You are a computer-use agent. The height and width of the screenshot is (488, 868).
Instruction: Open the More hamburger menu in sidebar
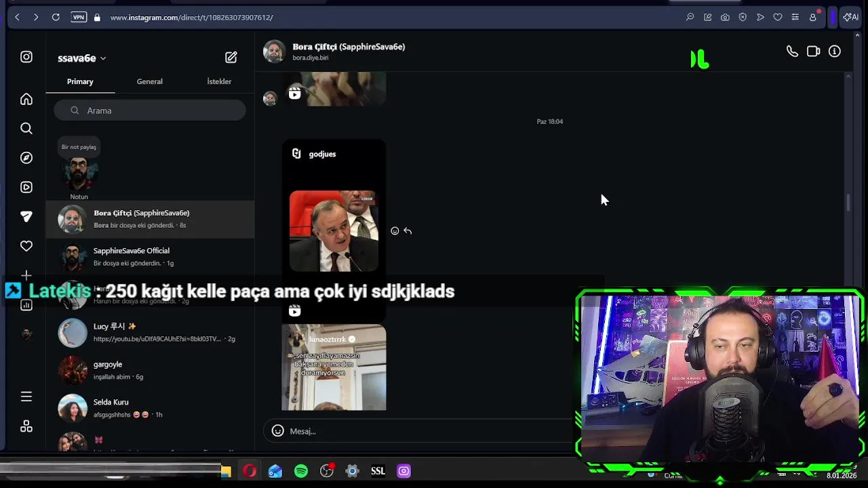(x=26, y=396)
